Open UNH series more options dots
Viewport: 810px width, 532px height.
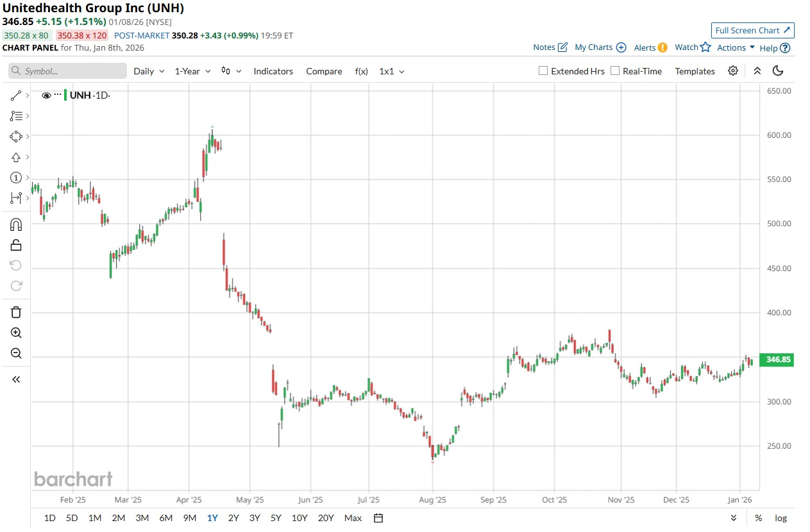coord(57,96)
